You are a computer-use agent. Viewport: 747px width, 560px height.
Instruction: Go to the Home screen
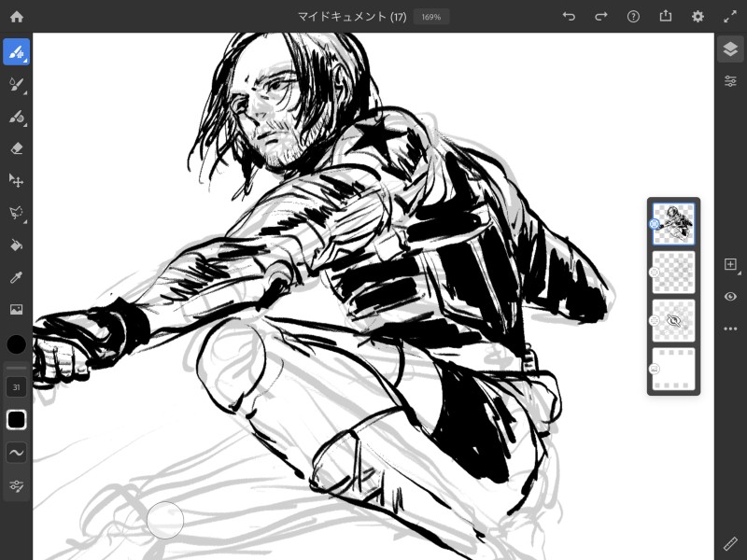tap(17, 17)
